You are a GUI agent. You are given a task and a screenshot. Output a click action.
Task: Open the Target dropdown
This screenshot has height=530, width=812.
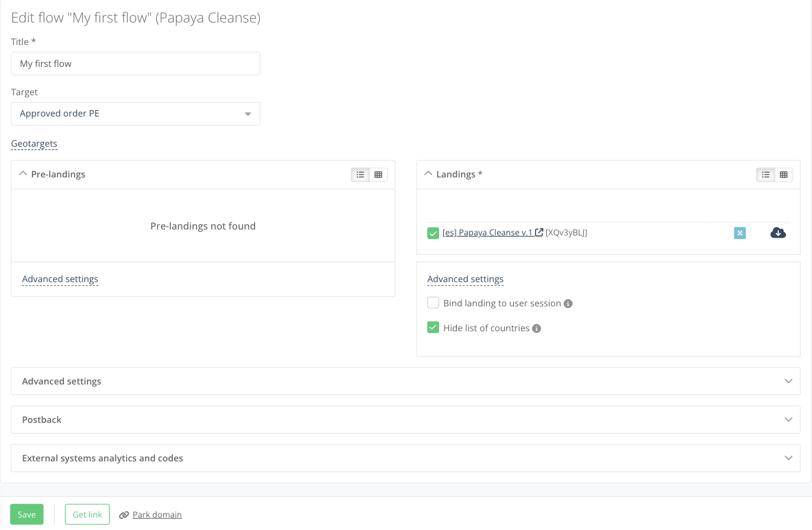pos(136,114)
